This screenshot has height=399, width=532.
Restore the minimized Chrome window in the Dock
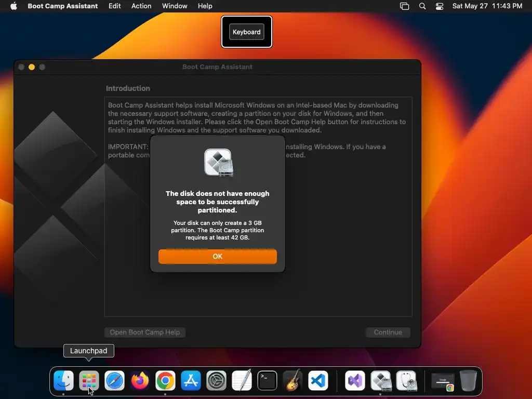coord(443,382)
